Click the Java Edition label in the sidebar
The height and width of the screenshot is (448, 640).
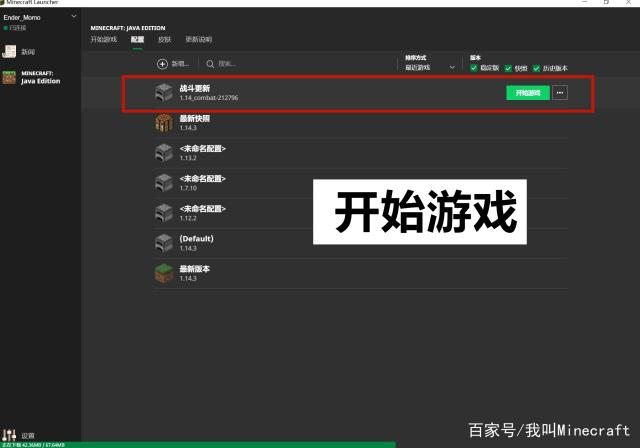point(40,81)
